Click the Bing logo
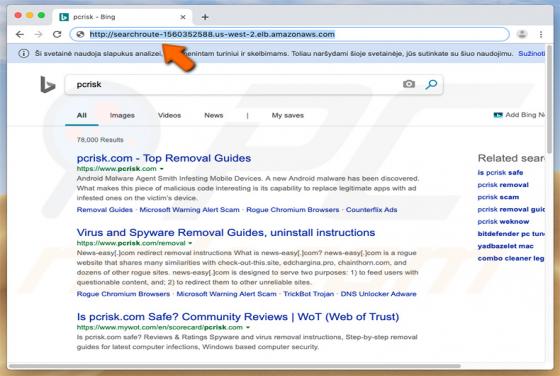Viewport: 560px width, 376px height. [x=48, y=85]
